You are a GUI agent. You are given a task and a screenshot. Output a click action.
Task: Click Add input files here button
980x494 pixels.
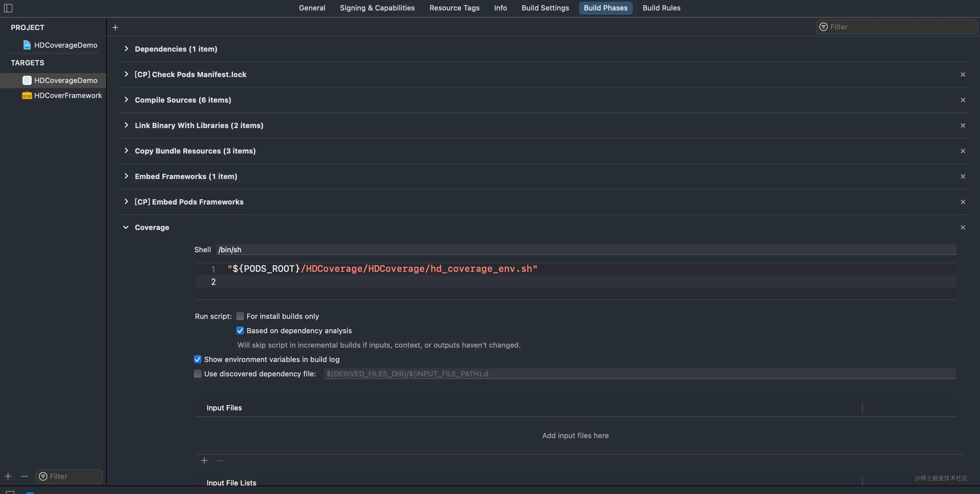pyautogui.click(x=575, y=436)
